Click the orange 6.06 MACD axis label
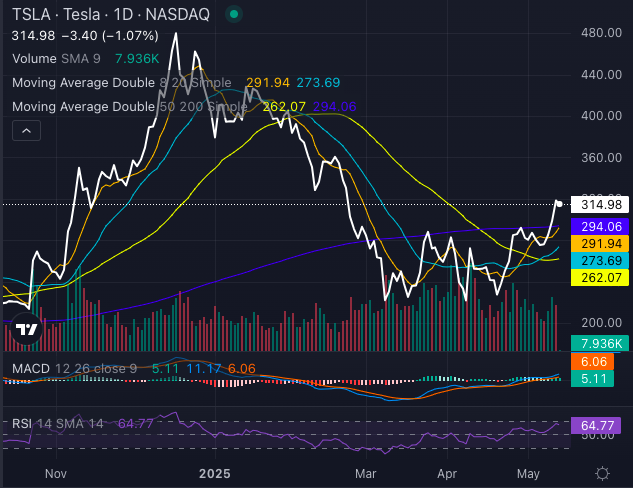Image resolution: width=633 pixels, height=488 pixels. click(x=592, y=362)
